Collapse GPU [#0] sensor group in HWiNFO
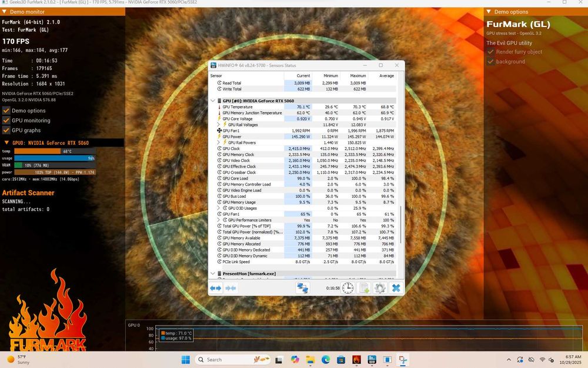Viewport: 588px width, 368px height. pos(213,101)
